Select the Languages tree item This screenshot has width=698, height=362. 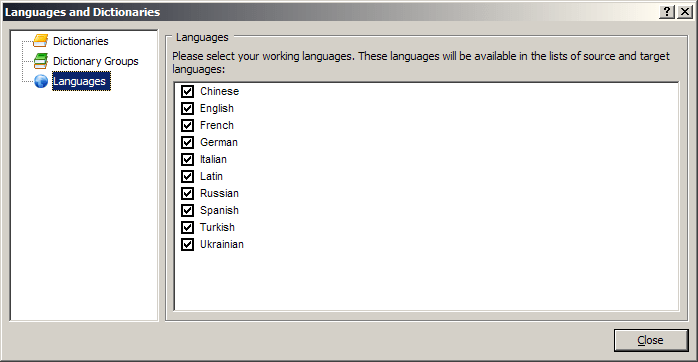tap(81, 81)
